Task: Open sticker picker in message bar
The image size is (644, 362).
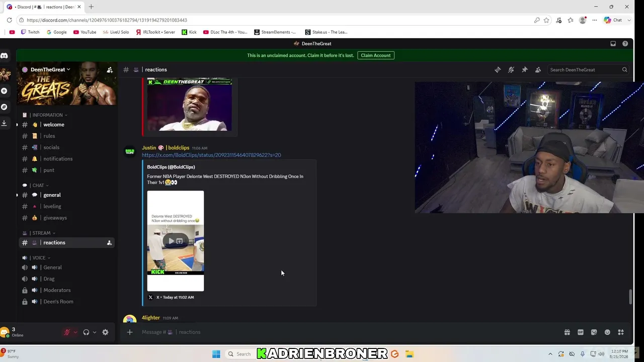Action: pyautogui.click(x=594, y=332)
